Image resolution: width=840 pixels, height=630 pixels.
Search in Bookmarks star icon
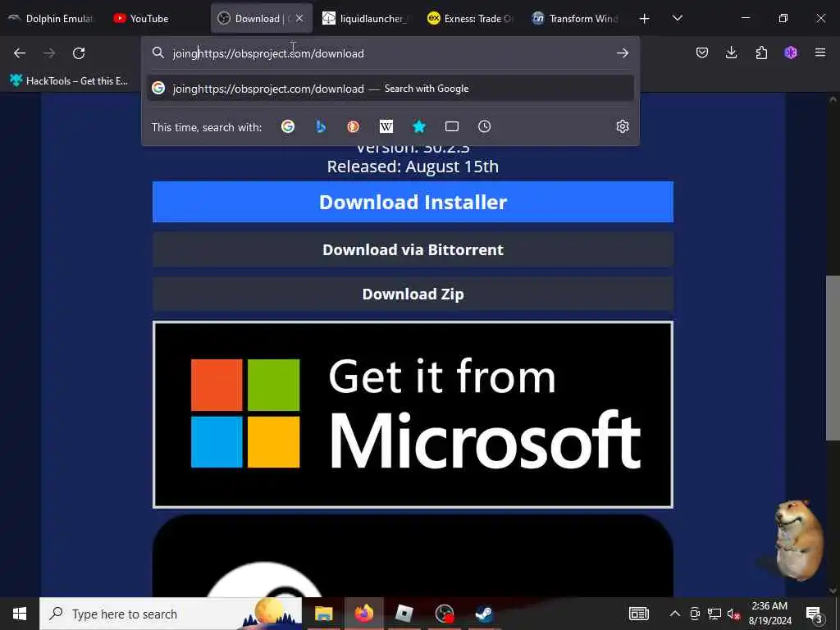coord(419,126)
